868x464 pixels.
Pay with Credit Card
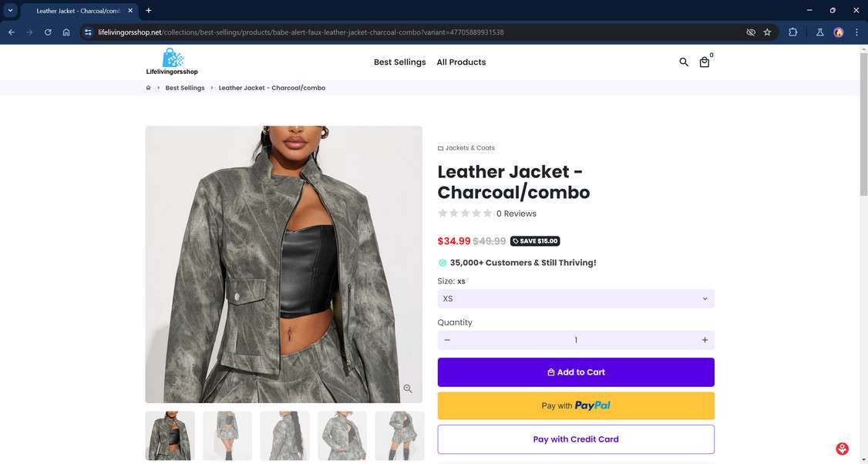click(x=575, y=439)
